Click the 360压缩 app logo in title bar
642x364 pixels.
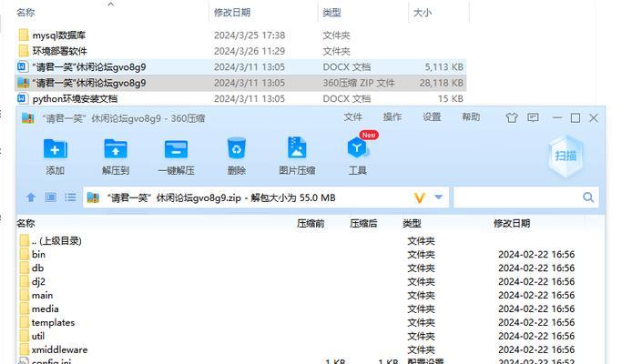(x=28, y=118)
